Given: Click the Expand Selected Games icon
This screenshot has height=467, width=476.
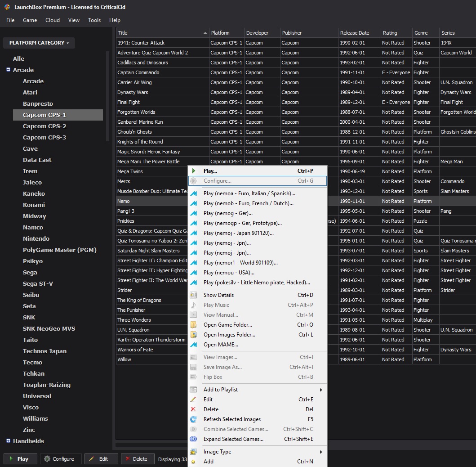Looking at the screenshot, I should click(x=193, y=439).
